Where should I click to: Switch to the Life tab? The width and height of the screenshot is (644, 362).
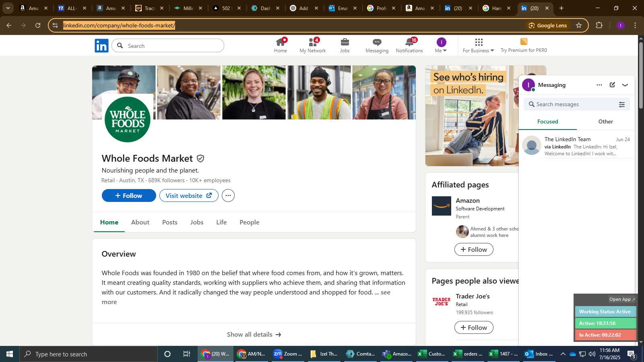(x=221, y=222)
